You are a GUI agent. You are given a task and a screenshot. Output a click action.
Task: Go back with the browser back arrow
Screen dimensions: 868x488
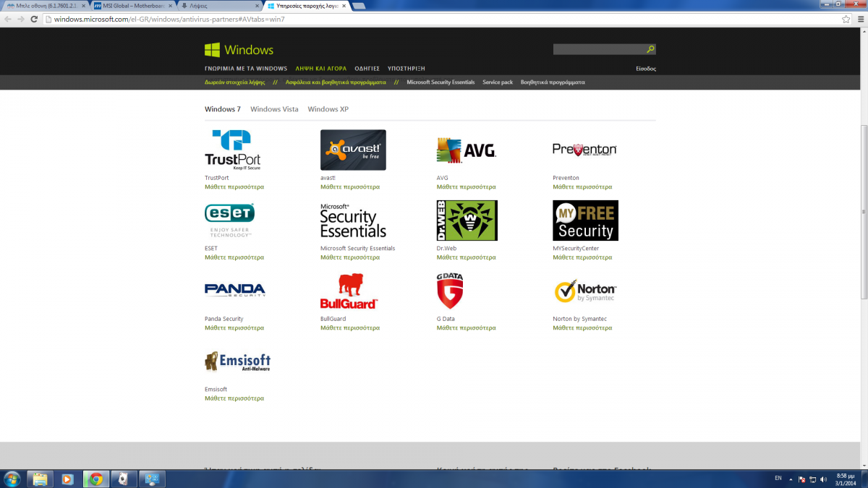[x=8, y=19]
